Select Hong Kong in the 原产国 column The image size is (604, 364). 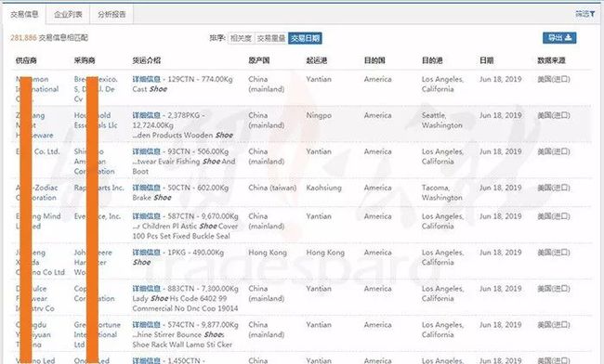[x=268, y=253]
